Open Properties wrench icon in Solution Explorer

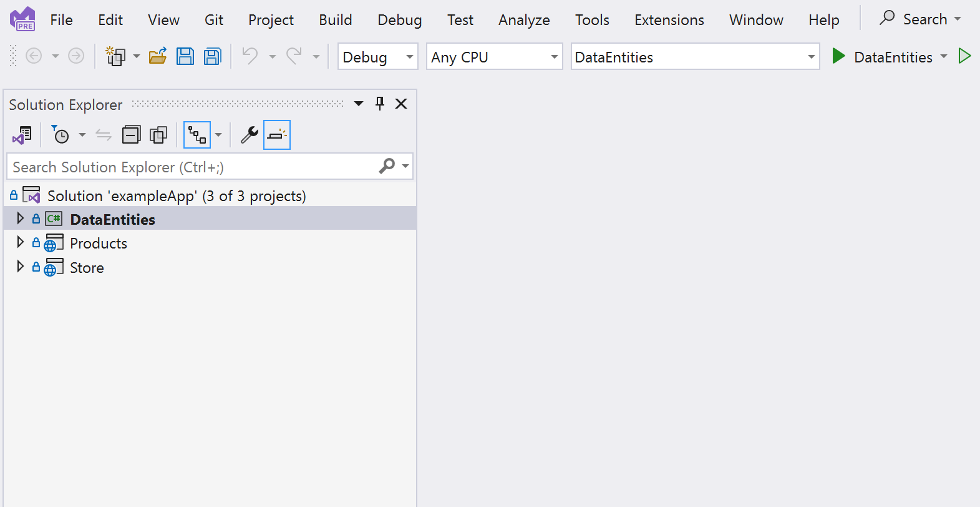pos(250,135)
